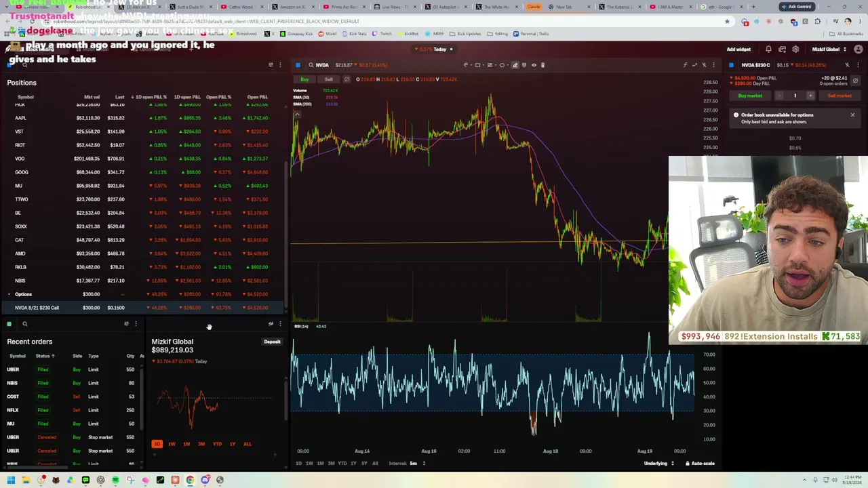Collapse the Options group in Positions
Viewport: 868px width, 488px height.
pos(9,294)
